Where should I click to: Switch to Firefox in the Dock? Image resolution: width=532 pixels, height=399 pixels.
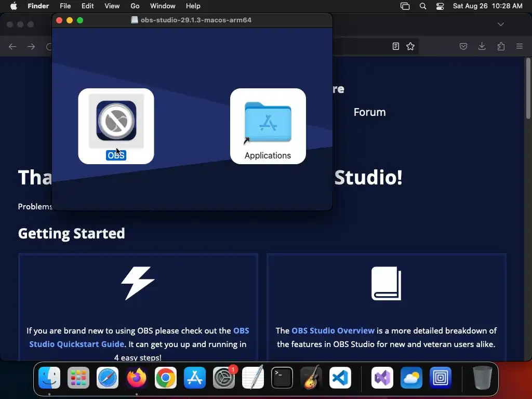[x=137, y=378]
